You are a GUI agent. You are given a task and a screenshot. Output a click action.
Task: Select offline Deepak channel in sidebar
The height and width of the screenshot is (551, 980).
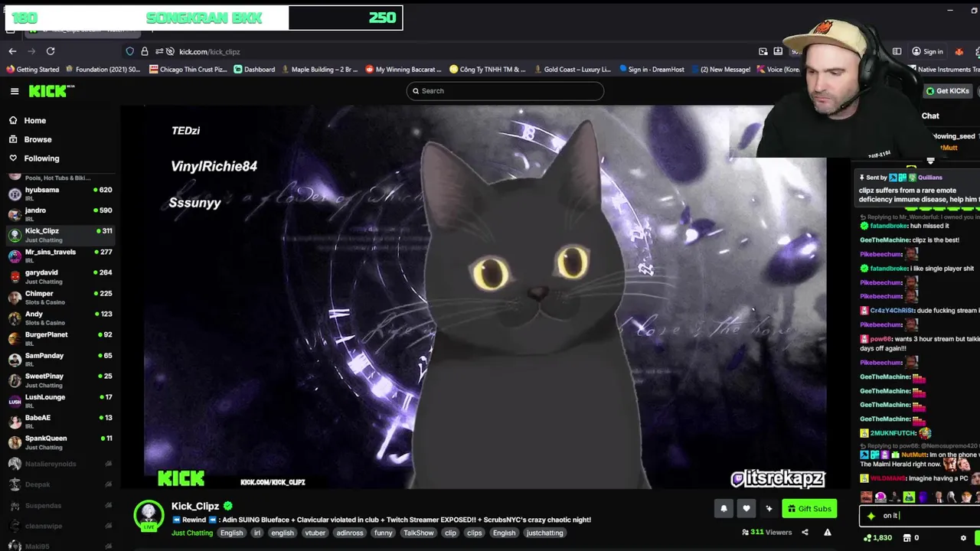point(61,484)
